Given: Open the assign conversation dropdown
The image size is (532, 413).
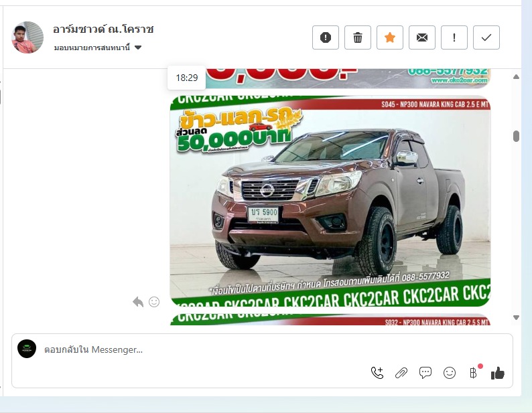Looking at the screenshot, I should [98, 48].
